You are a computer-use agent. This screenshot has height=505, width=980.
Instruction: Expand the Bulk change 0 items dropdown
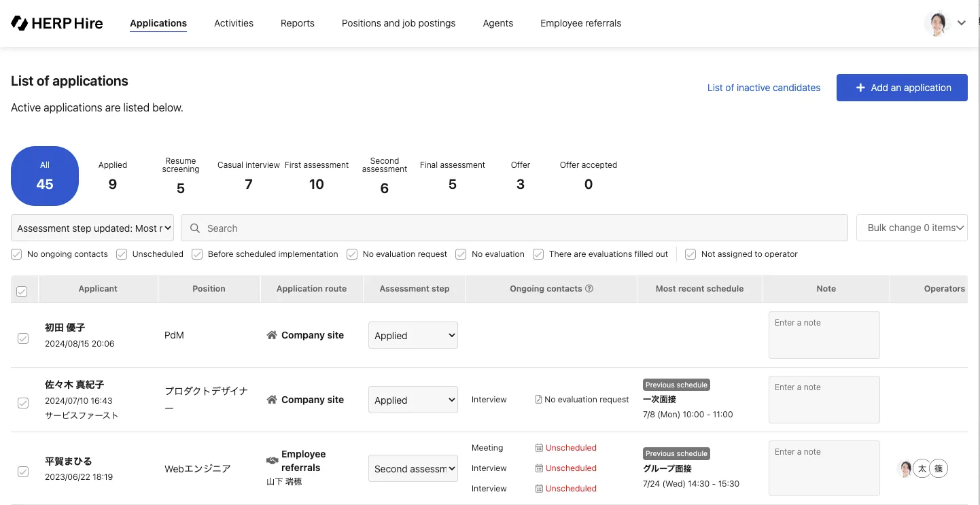coord(912,228)
